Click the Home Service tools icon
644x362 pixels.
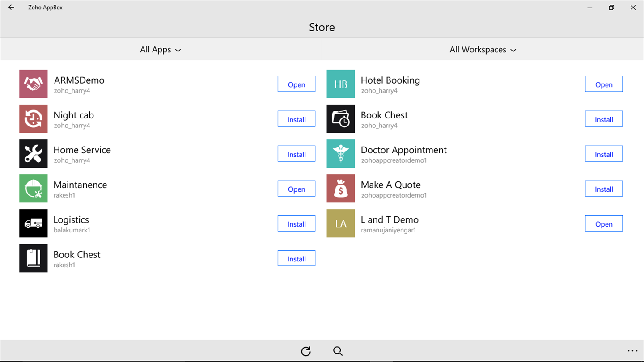pyautogui.click(x=34, y=153)
